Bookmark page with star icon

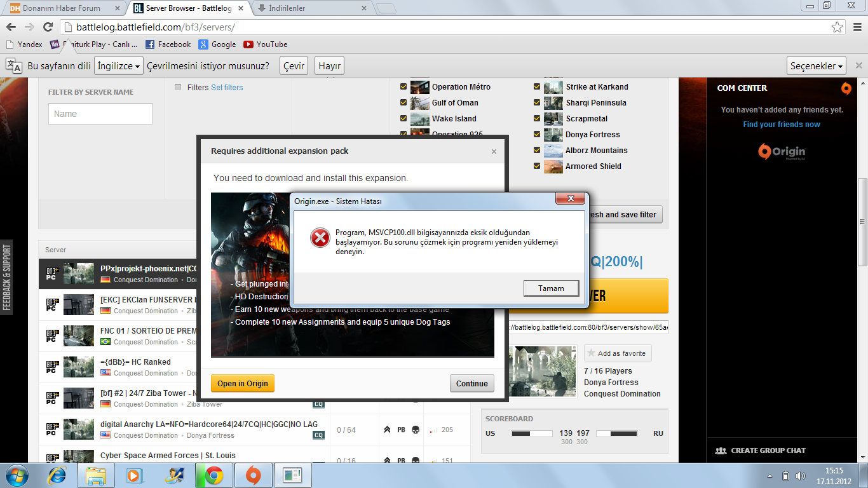tap(837, 27)
